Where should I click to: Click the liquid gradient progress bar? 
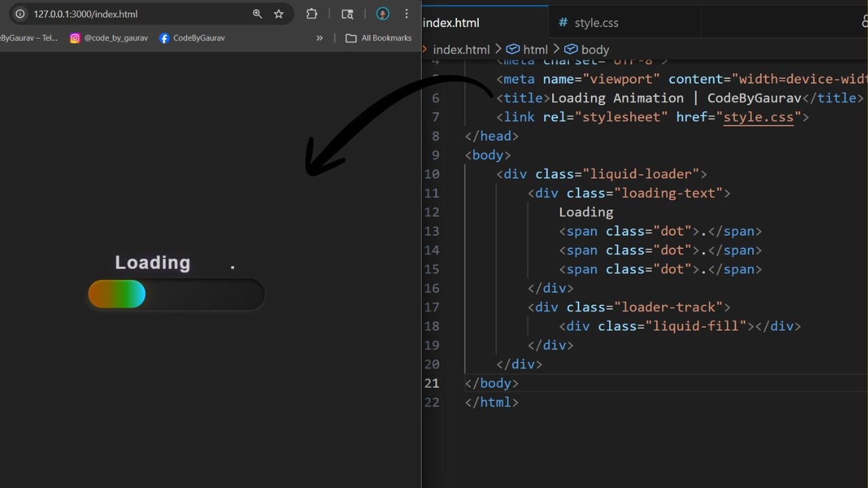coord(117,293)
